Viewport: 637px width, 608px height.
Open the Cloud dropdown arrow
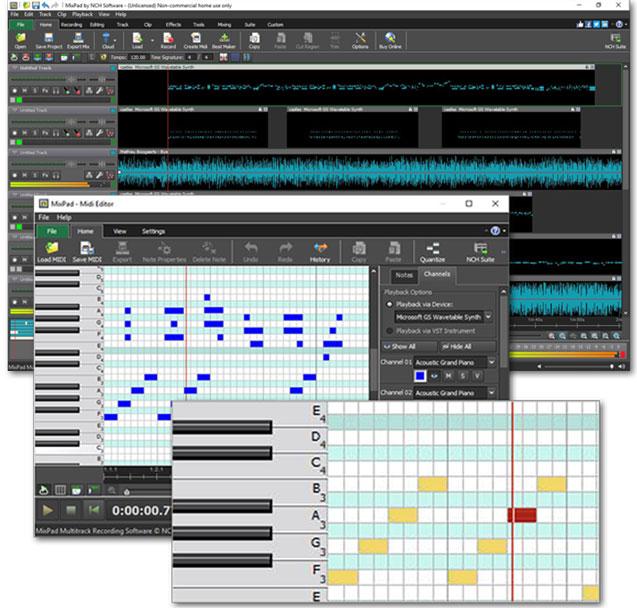click(x=115, y=40)
